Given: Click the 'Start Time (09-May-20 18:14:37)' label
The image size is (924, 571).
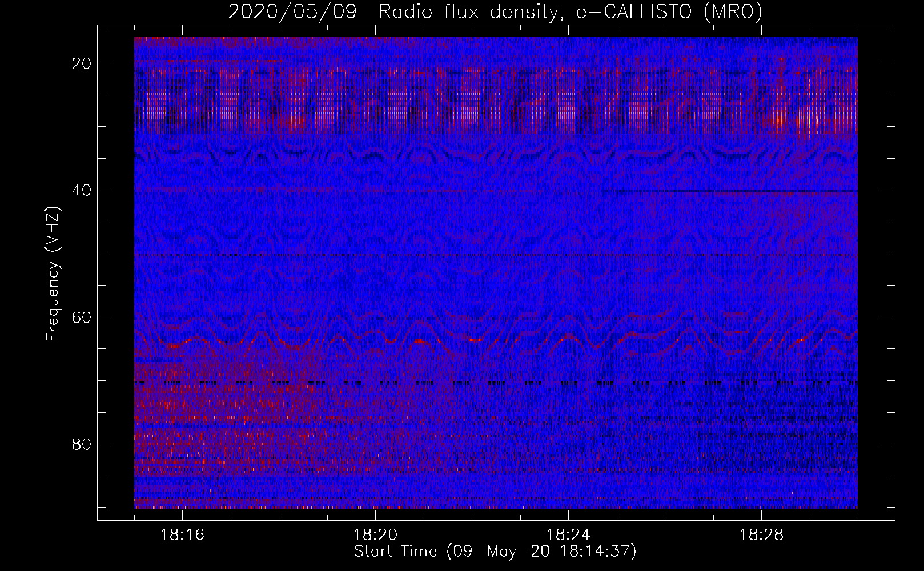Looking at the screenshot, I should tap(495, 552).
